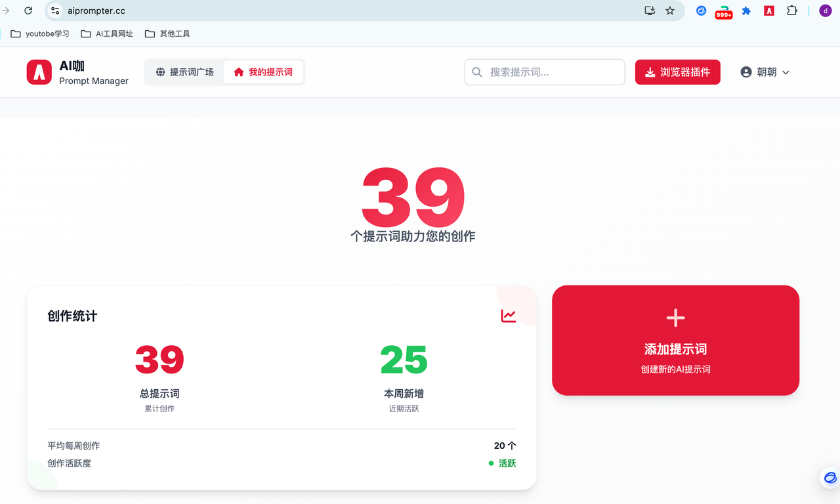
Task: Click the 添加提示词 card
Action: point(675,340)
